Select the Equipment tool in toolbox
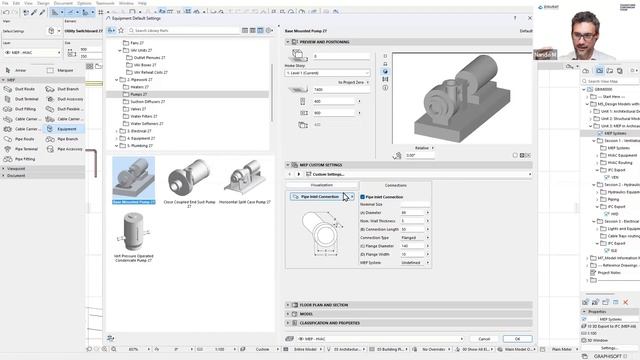The height and width of the screenshot is (360, 640). 63,129
